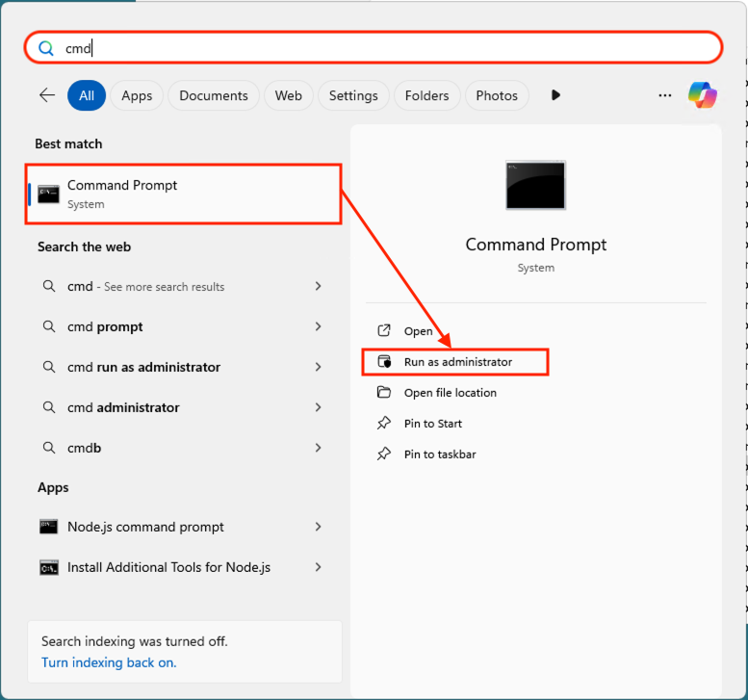The width and height of the screenshot is (748, 700).
Task: Click the pin icon beside Pin to Start
Action: pos(384,423)
